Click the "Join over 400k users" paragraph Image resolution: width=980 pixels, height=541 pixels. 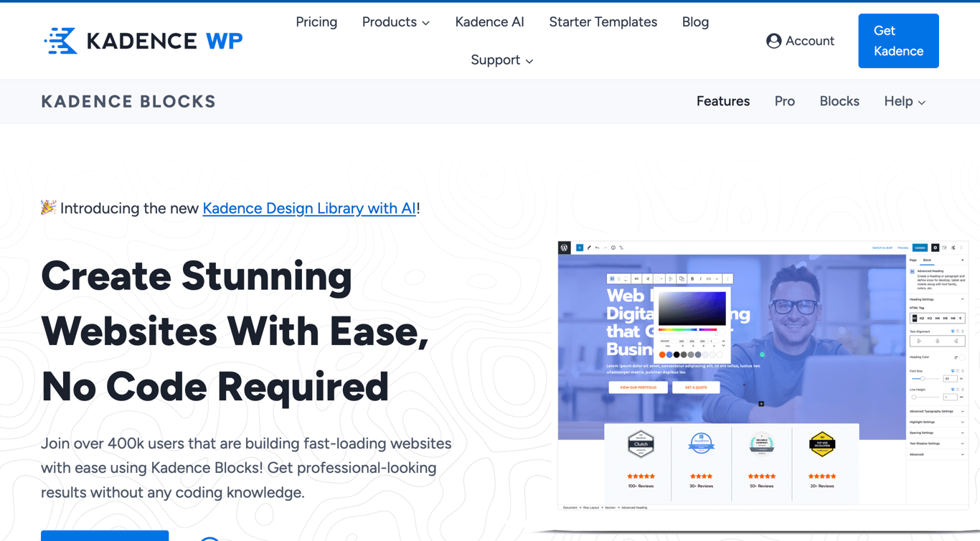[x=246, y=468]
